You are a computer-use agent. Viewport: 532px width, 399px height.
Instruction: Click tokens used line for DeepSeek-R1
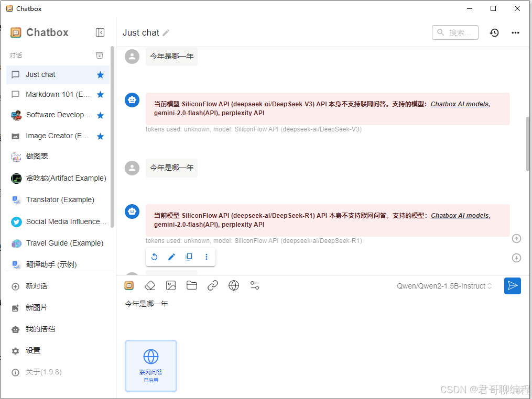[254, 241]
